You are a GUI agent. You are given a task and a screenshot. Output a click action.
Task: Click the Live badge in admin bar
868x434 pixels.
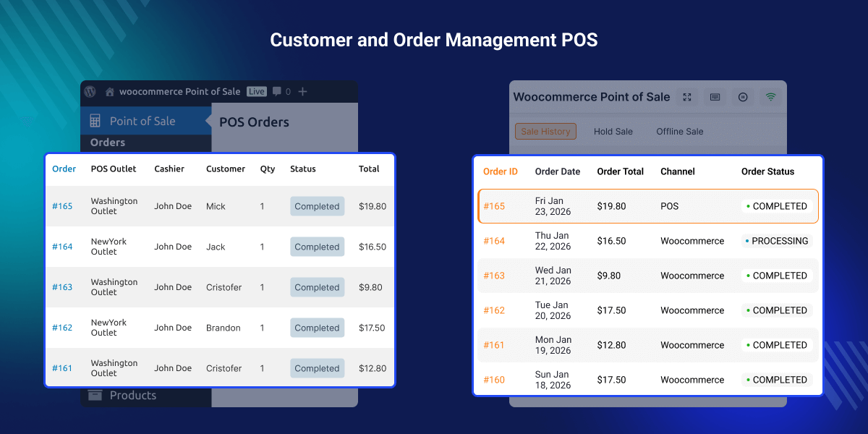click(x=256, y=92)
